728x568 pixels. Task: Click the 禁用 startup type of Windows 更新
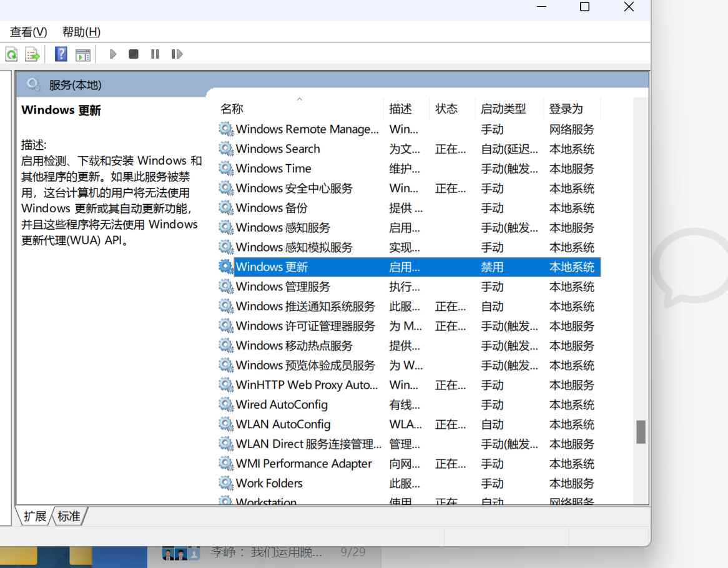pos(492,267)
